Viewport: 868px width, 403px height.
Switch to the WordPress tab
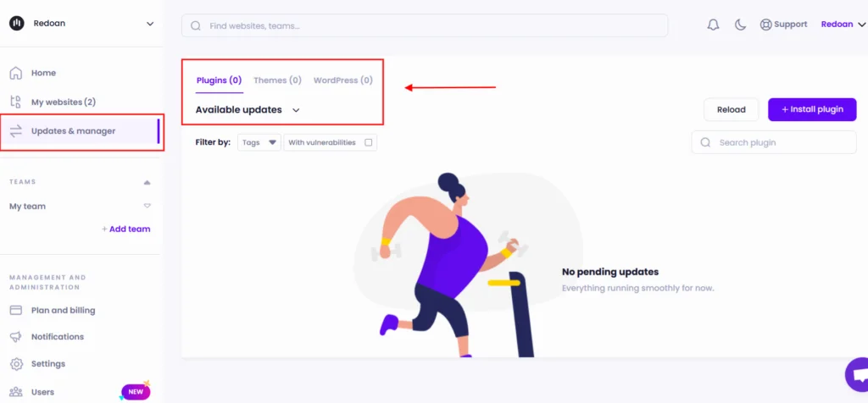[x=343, y=80]
